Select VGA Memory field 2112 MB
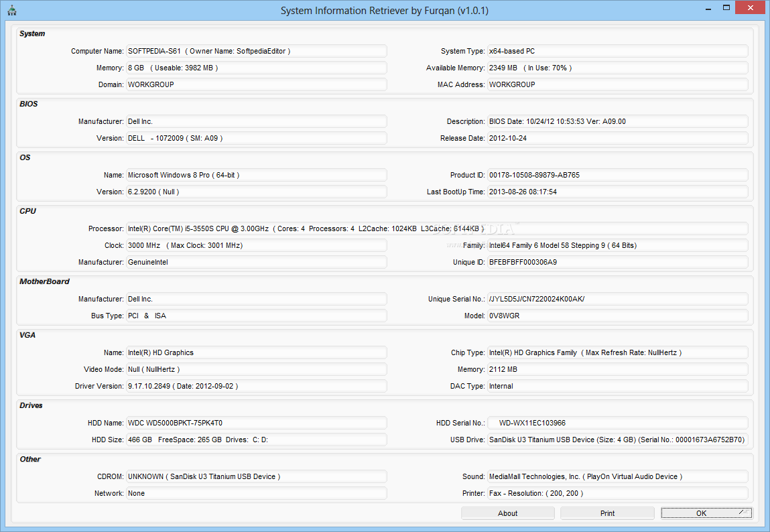 pyautogui.click(x=618, y=369)
